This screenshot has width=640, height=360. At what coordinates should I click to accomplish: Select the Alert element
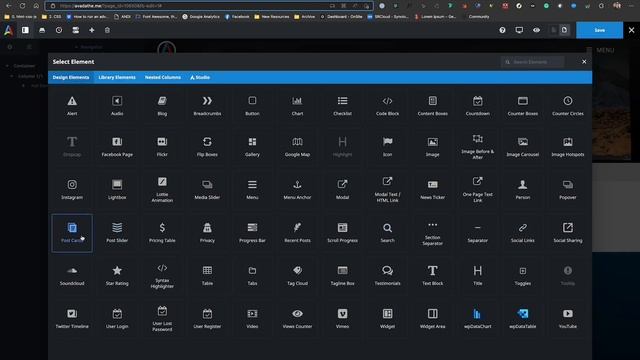pos(72,105)
